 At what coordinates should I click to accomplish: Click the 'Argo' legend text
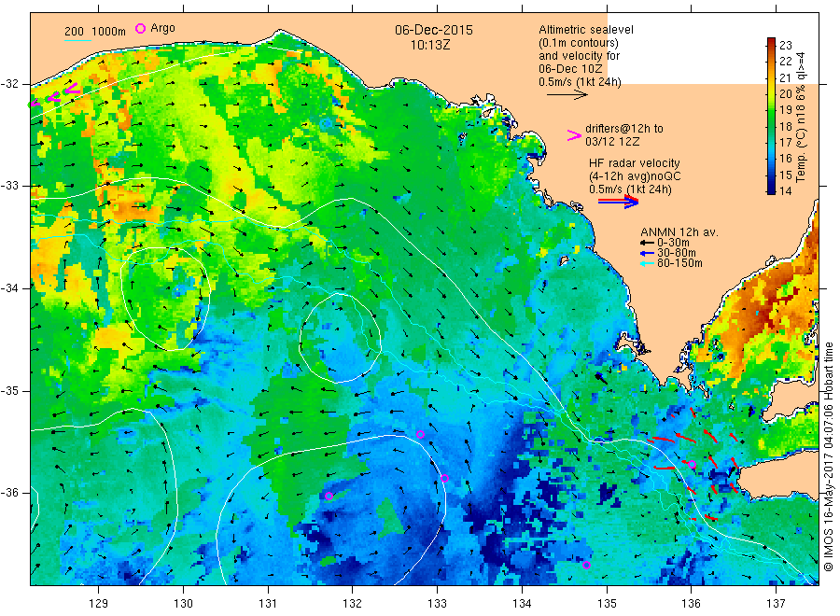[x=162, y=28]
